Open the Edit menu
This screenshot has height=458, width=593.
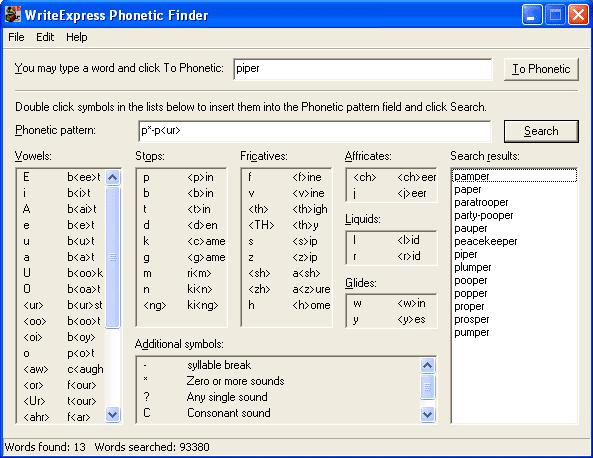click(45, 37)
